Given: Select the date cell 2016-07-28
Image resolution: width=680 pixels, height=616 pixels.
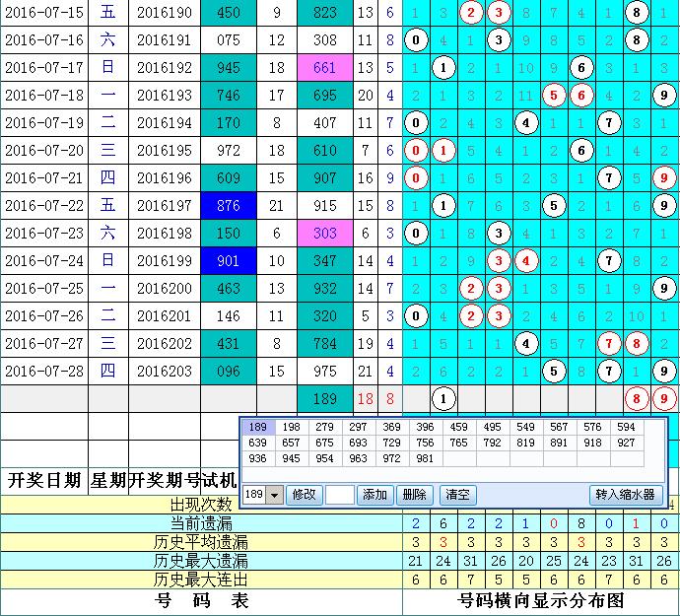Looking at the screenshot, I should click(44, 372).
